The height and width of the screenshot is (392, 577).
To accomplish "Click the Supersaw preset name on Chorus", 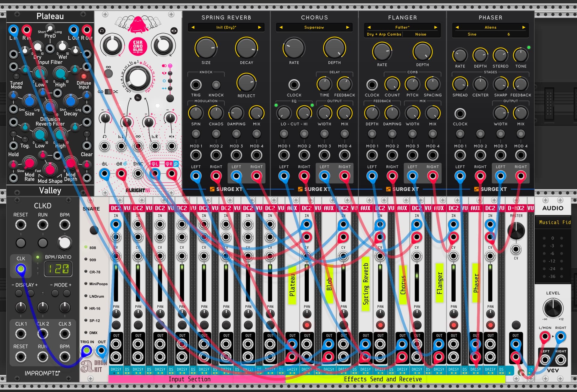I will pyautogui.click(x=314, y=27).
